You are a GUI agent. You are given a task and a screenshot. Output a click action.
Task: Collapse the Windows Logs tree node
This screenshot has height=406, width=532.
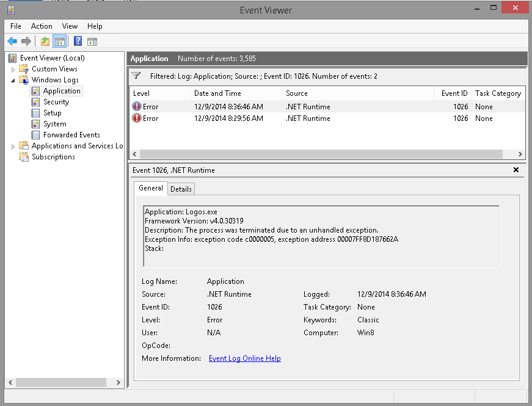[x=13, y=80]
